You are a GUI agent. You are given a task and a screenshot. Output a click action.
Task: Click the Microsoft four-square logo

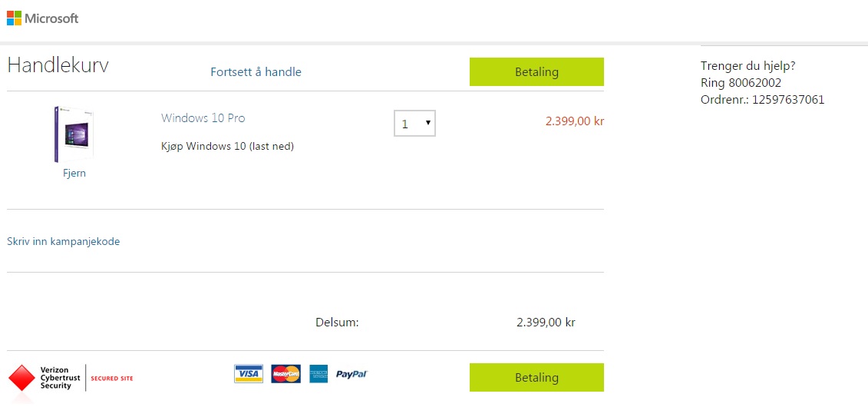coord(14,18)
